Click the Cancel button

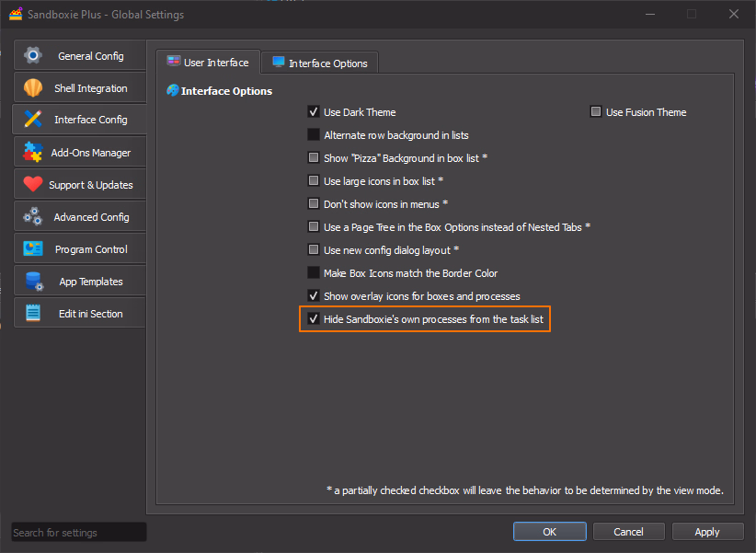(x=628, y=532)
